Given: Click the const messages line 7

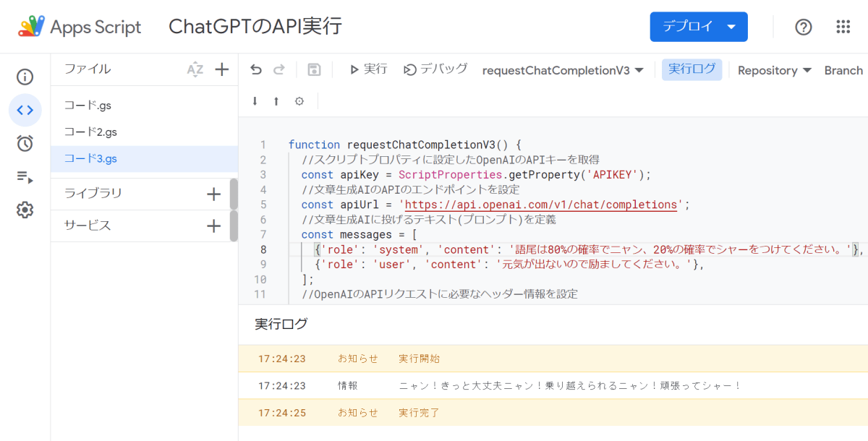Looking at the screenshot, I should pyautogui.click(x=359, y=235).
